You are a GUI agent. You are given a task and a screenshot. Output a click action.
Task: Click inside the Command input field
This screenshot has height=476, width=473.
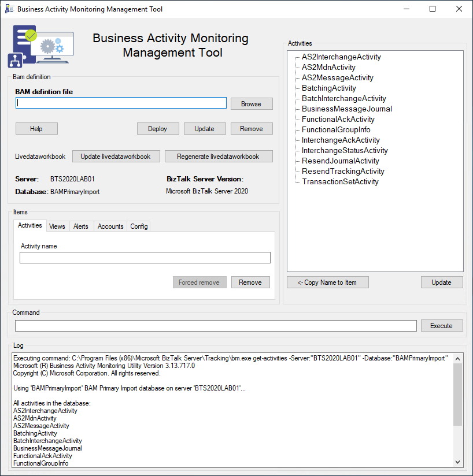click(x=214, y=325)
